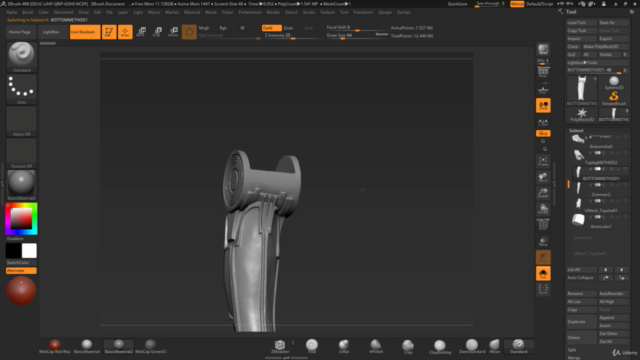
Task: Move subtool up with arrow button
Action: click(606, 270)
